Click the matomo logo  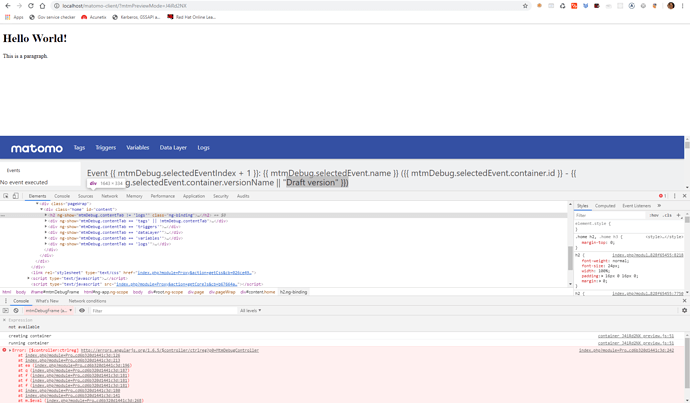[x=37, y=148]
